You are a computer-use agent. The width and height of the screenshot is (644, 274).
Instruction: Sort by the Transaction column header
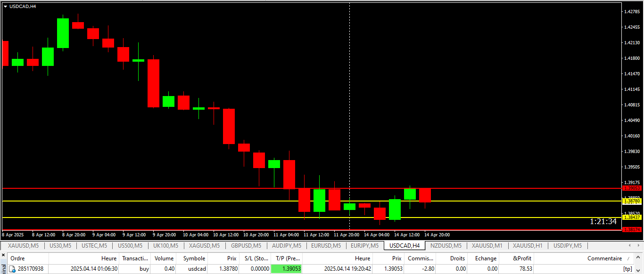pyautogui.click(x=135, y=258)
